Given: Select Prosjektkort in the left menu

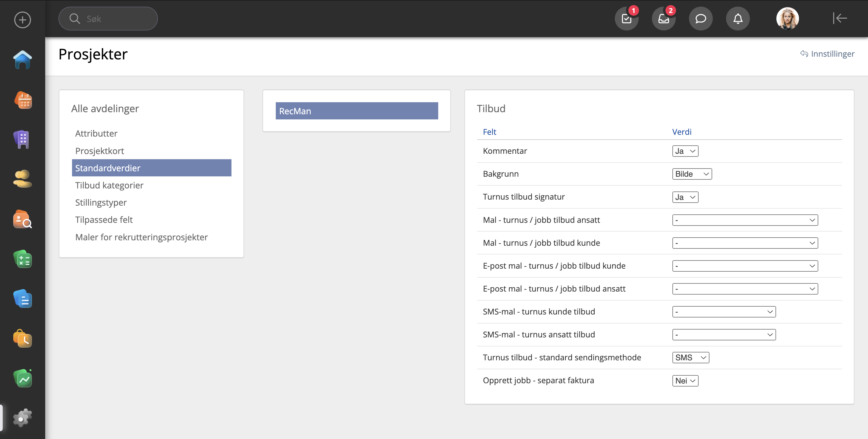Looking at the screenshot, I should [99, 151].
